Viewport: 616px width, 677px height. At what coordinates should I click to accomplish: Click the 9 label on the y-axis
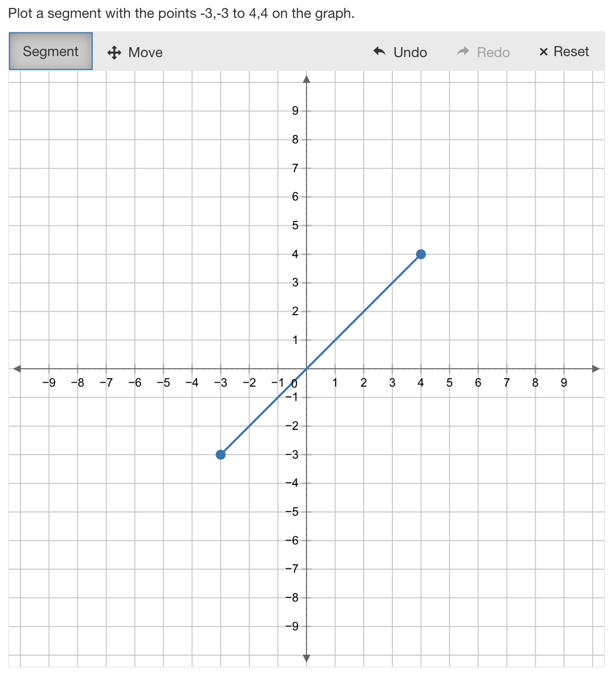(x=296, y=111)
